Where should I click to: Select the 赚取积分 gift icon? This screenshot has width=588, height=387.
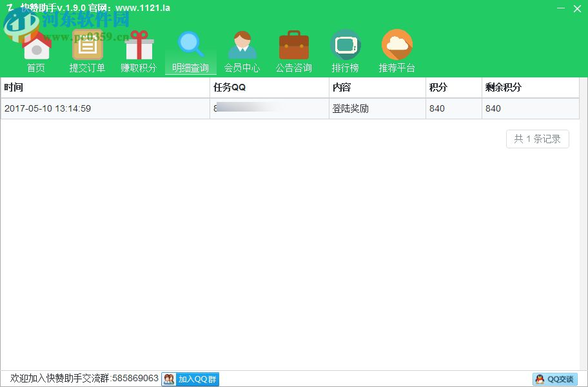point(139,45)
